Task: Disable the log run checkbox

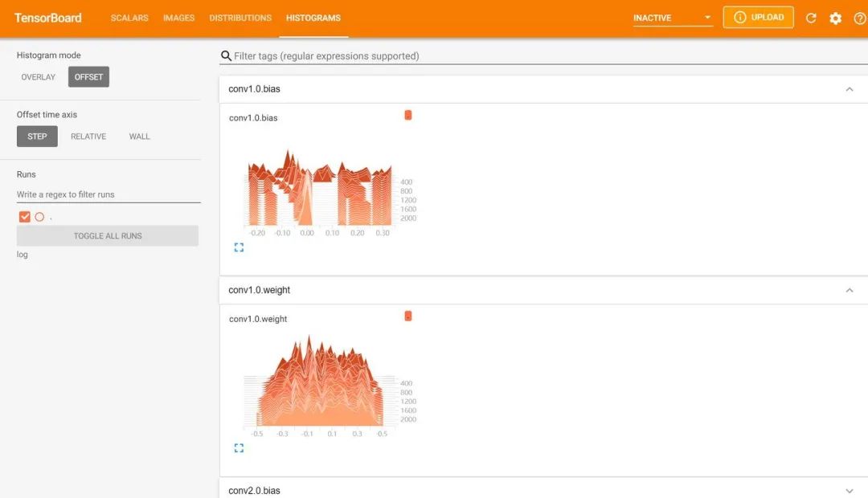Action: [x=23, y=216]
